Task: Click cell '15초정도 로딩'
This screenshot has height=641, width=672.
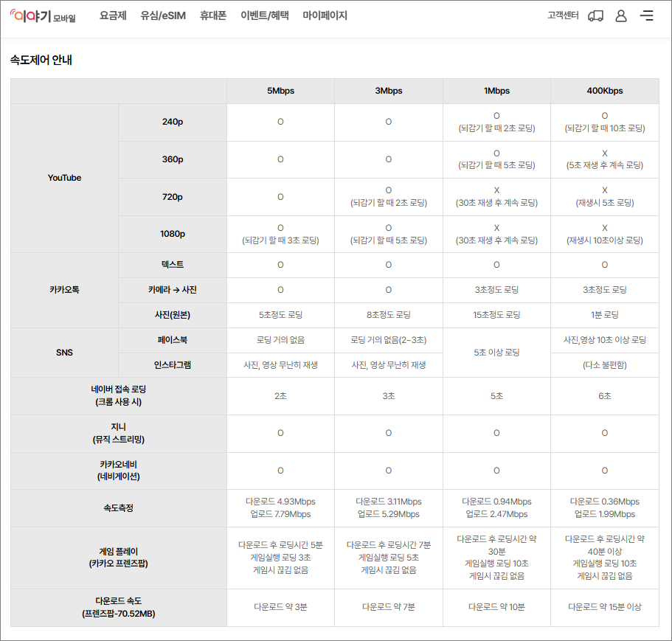Action: [x=496, y=315]
